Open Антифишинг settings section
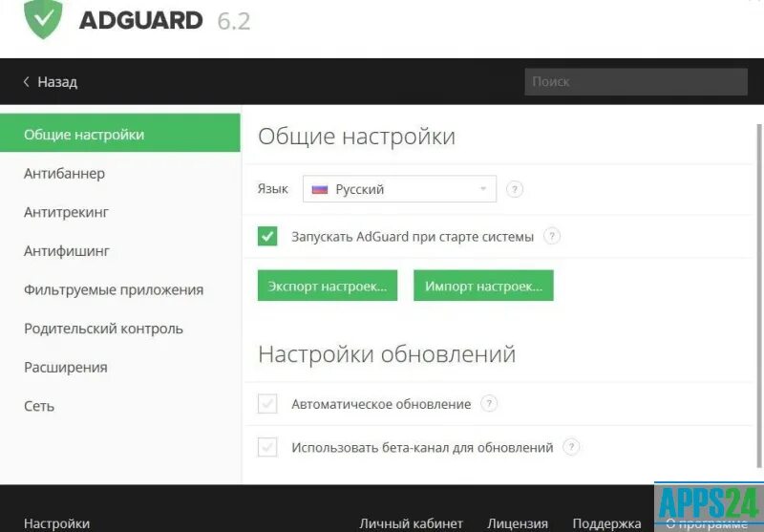 [67, 251]
